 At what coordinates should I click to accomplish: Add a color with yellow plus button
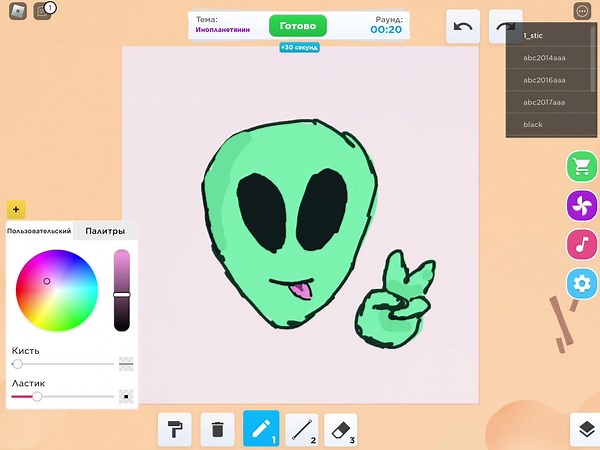tap(16, 209)
